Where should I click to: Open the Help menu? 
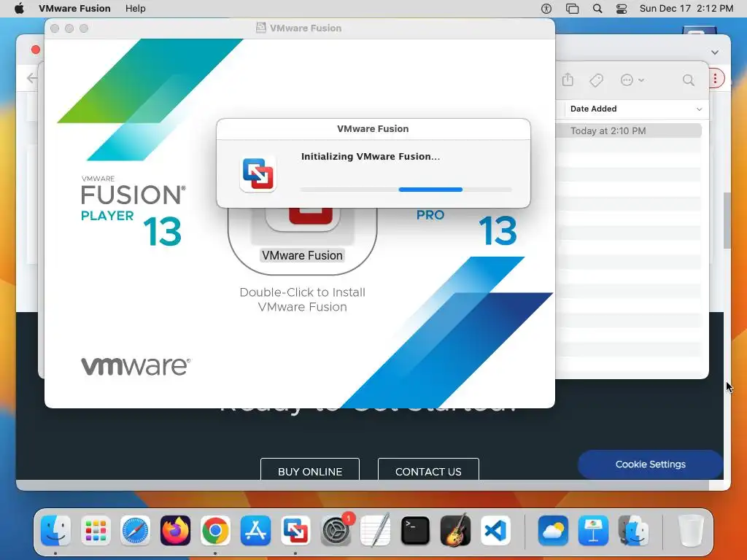pos(135,8)
